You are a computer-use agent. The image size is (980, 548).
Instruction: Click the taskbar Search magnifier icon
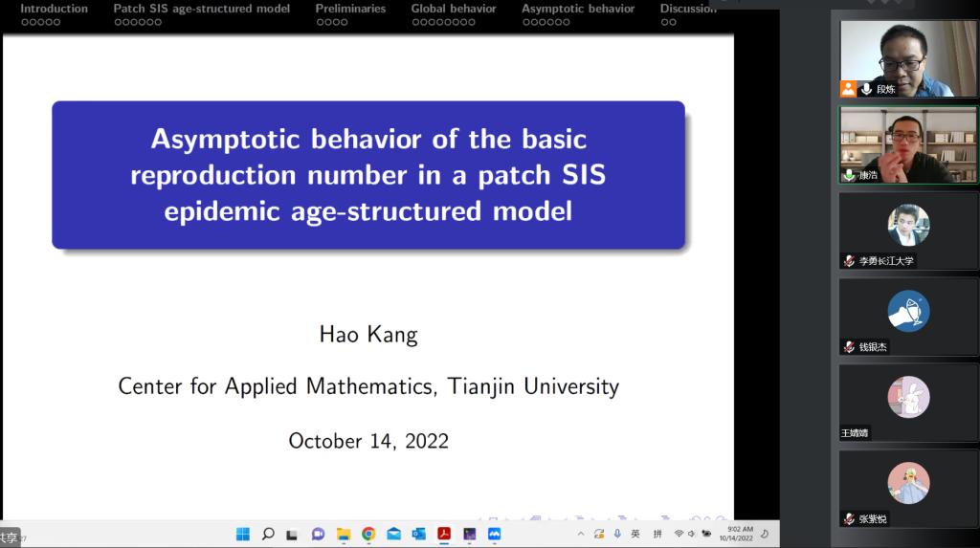[268, 534]
